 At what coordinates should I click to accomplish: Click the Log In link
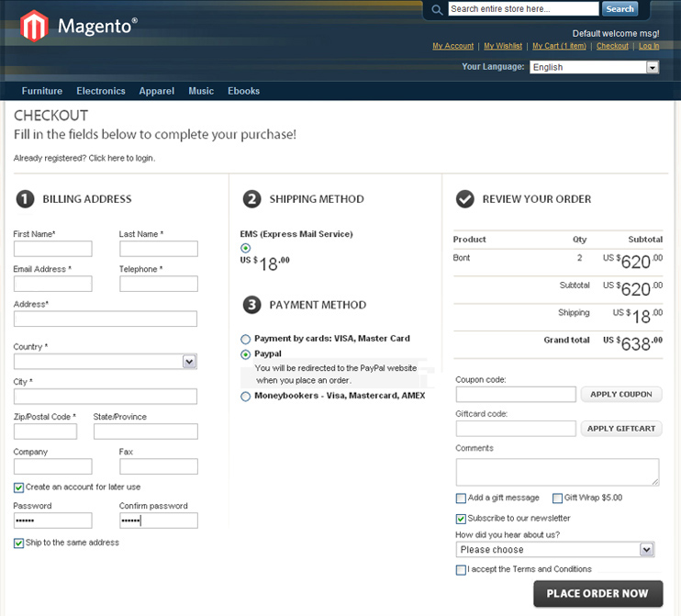coord(649,46)
